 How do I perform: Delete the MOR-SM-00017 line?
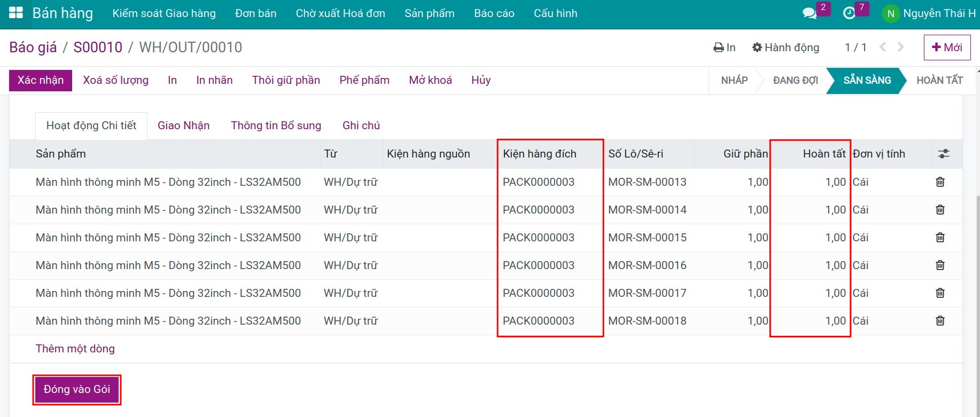940,293
